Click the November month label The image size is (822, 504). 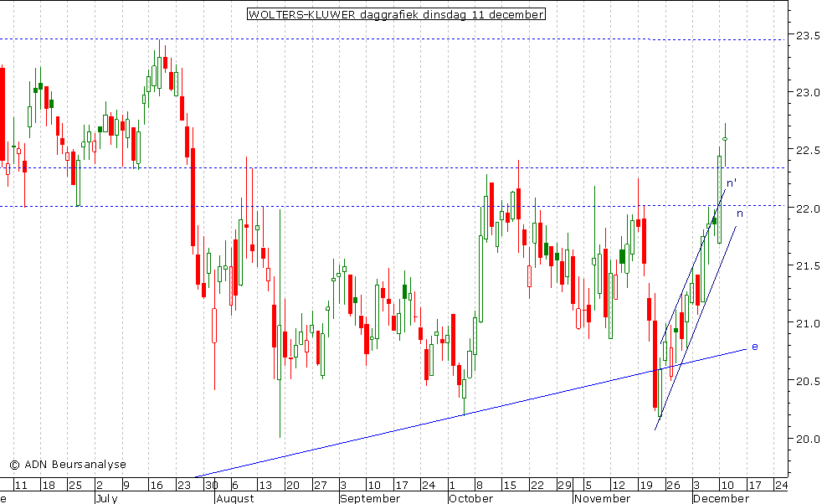(603, 498)
